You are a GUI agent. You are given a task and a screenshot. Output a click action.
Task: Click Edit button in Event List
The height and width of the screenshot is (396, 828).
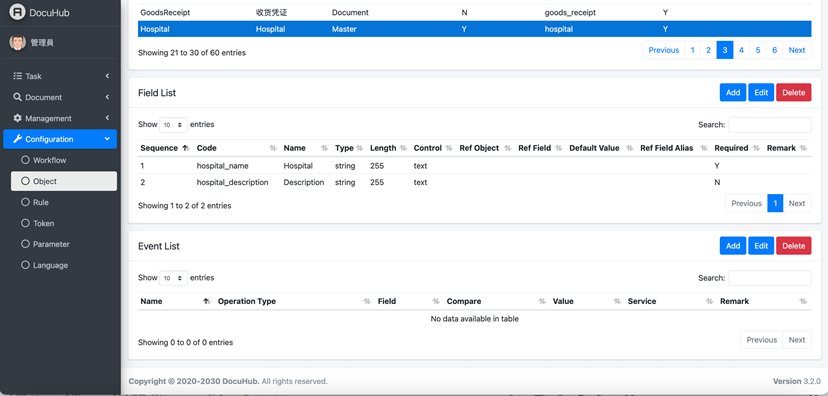point(761,246)
